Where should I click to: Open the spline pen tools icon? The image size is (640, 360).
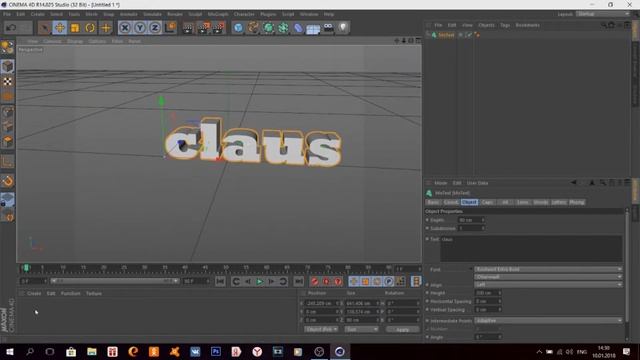pos(253,28)
